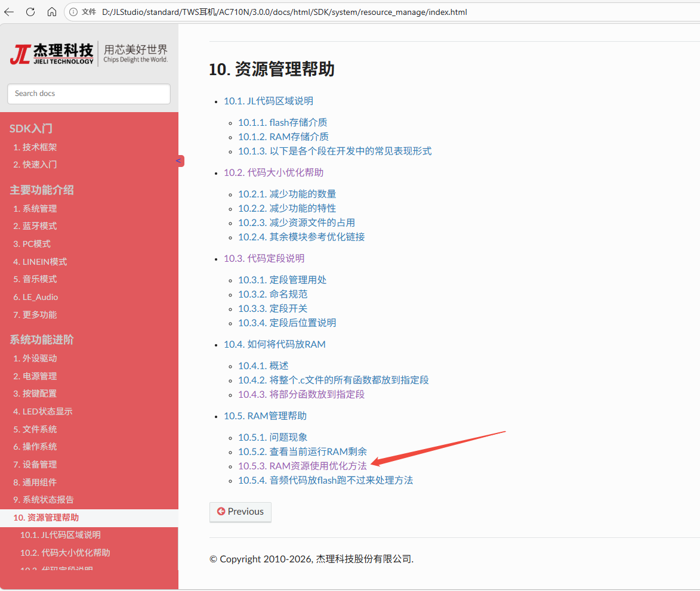This screenshot has height=591, width=700.
Task: Open the 10.1. JL代码区域说明 content link
Action: [x=269, y=101]
